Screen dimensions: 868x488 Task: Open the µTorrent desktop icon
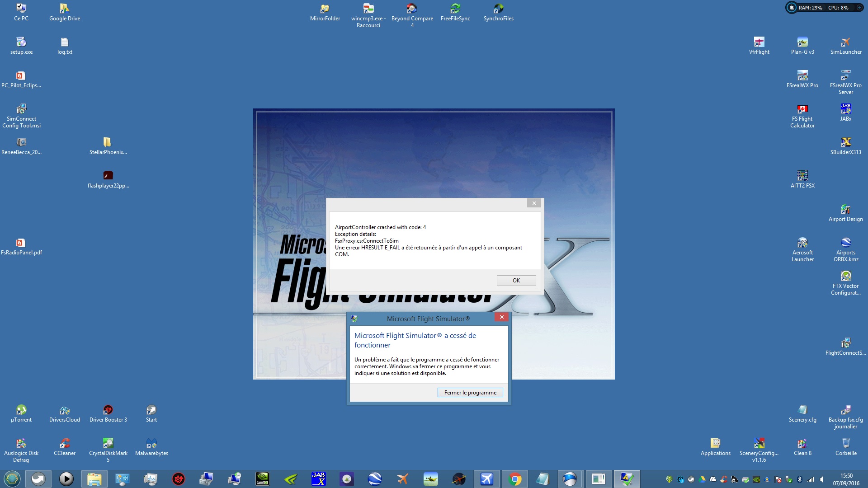(21, 413)
